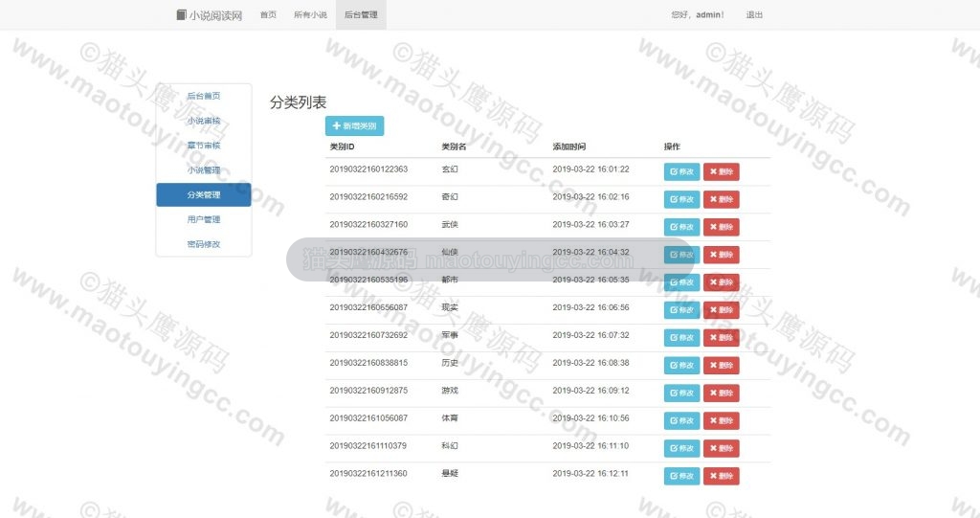Click the 分类列表 page heading
The image size is (980, 518).
point(299,102)
